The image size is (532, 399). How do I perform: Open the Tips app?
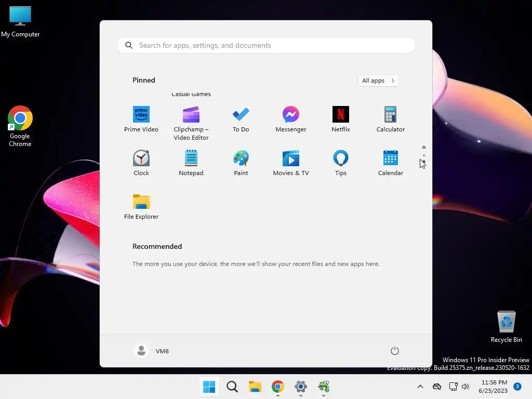click(341, 163)
